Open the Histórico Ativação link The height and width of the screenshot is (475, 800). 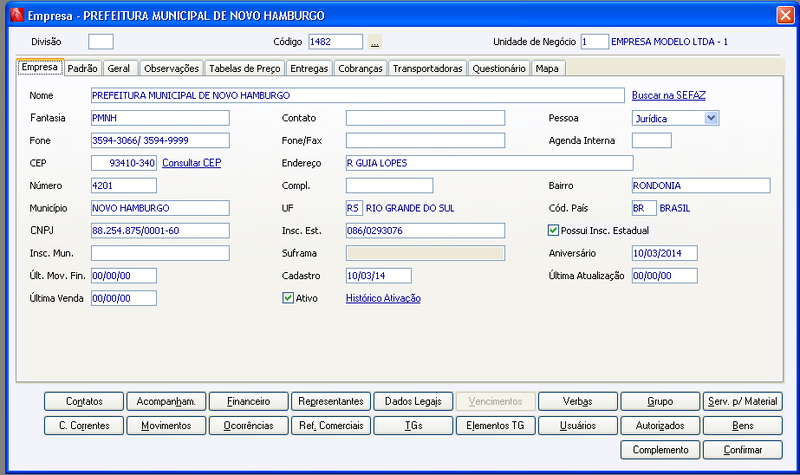(383, 298)
